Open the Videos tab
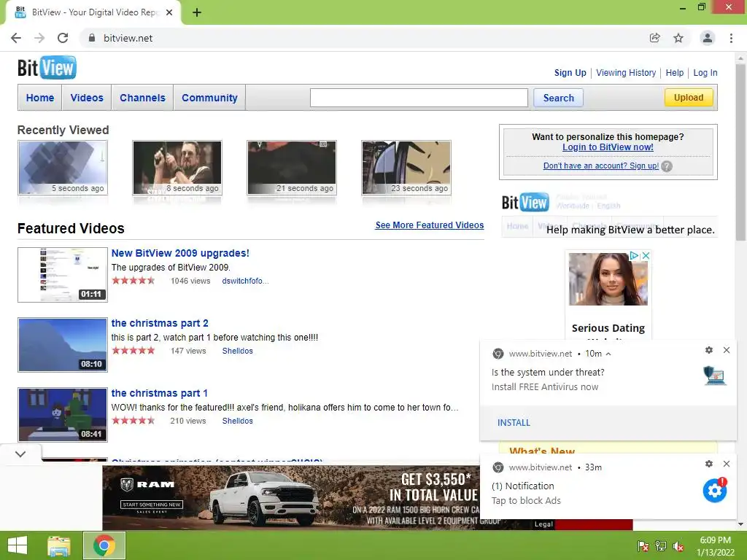747x560 pixels. click(87, 98)
